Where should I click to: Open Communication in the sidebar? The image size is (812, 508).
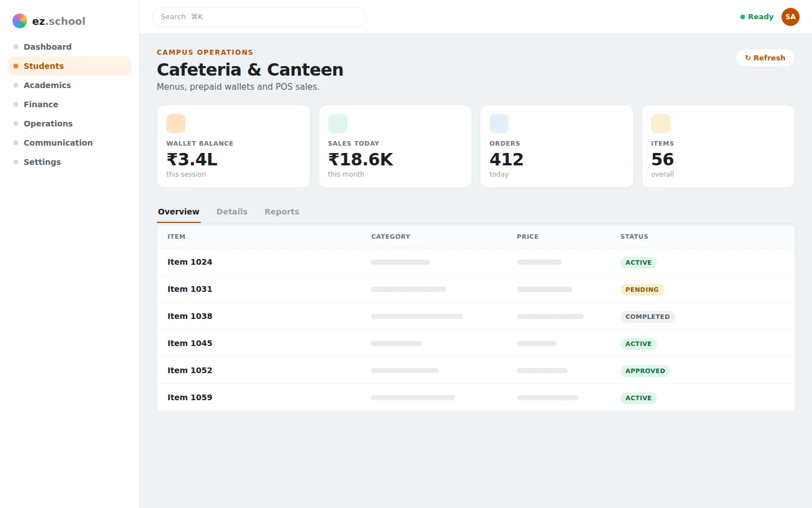70,143
